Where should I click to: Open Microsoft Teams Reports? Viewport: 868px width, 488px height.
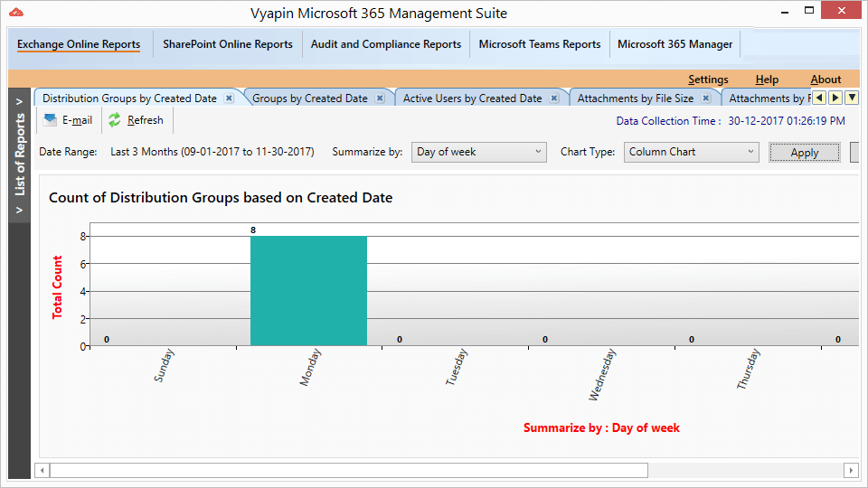(x=540, y=44)
